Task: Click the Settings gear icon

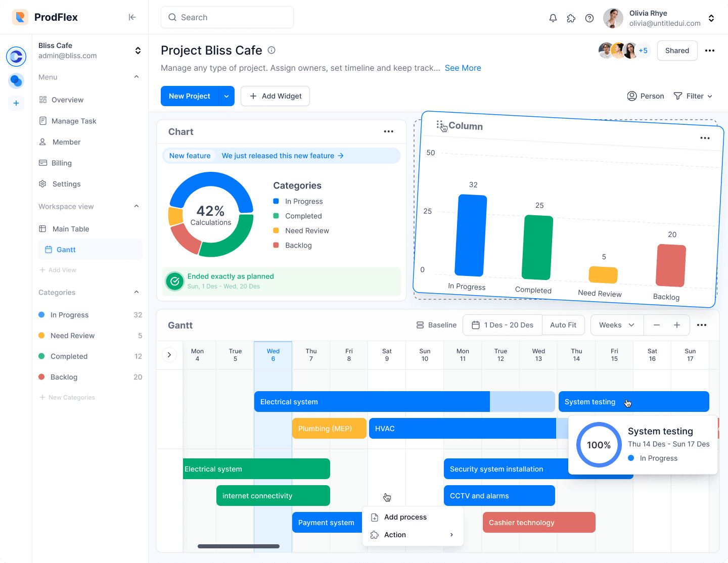Action: click(x=43, y=184)
